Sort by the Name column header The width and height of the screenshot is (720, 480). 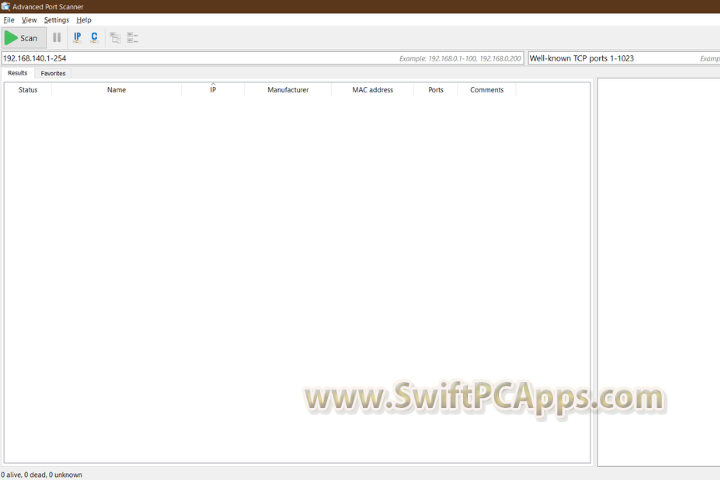[x=116, y=90]
